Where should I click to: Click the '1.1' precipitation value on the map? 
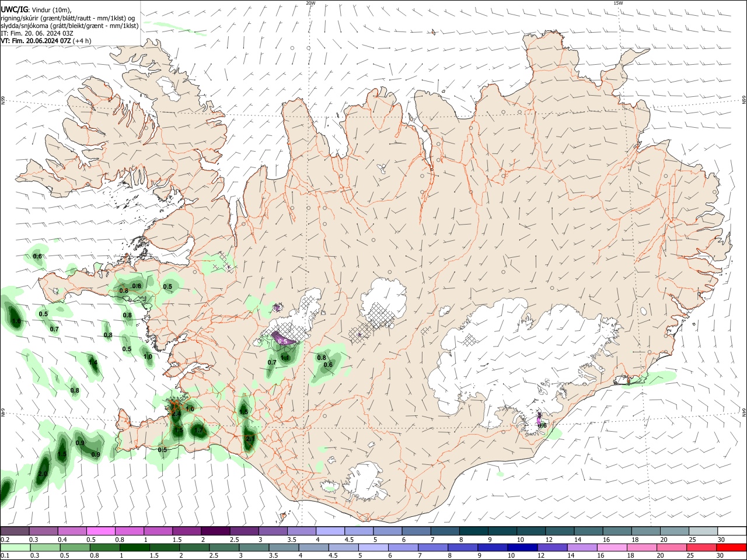coord(285,358)
